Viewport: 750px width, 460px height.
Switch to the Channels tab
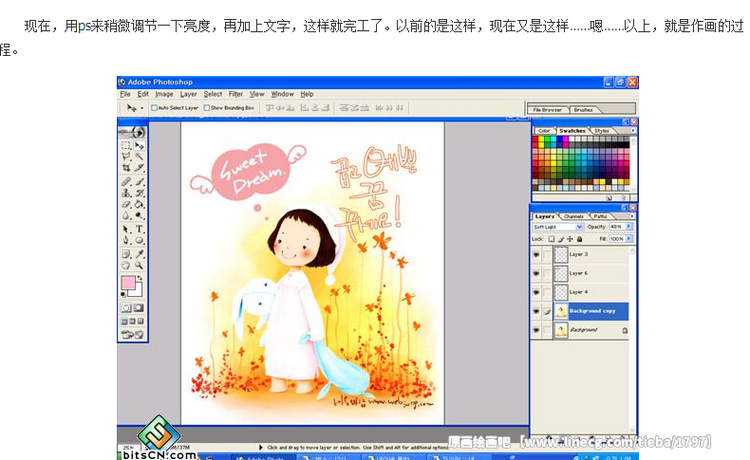click(574, 217)
